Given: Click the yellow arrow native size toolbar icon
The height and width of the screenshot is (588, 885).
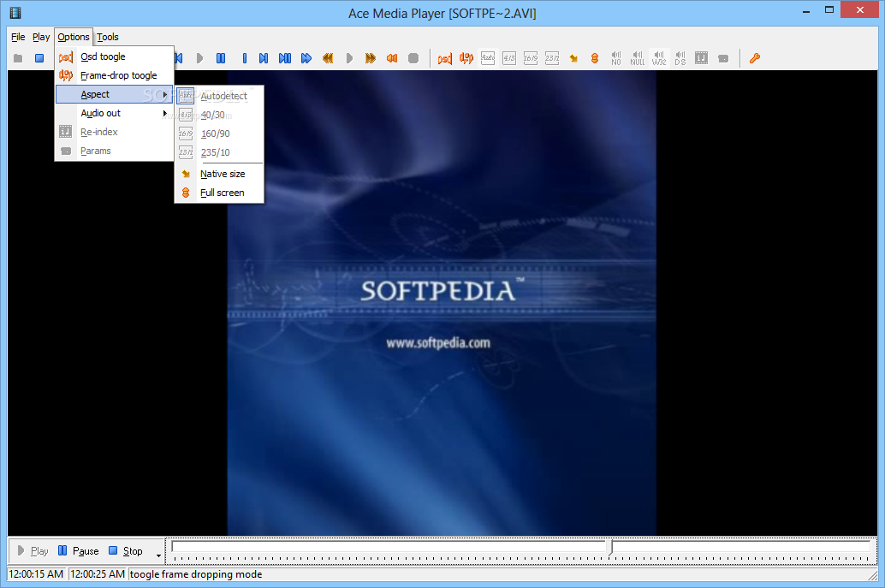Looking at the screenshot, I should pyautogui.click(x=573, y=58).
